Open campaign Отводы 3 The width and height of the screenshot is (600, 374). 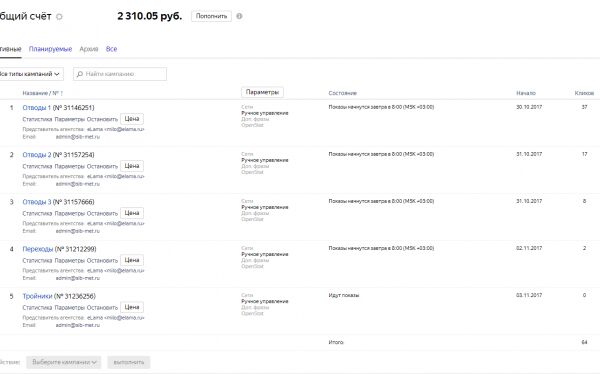[37, 202]
